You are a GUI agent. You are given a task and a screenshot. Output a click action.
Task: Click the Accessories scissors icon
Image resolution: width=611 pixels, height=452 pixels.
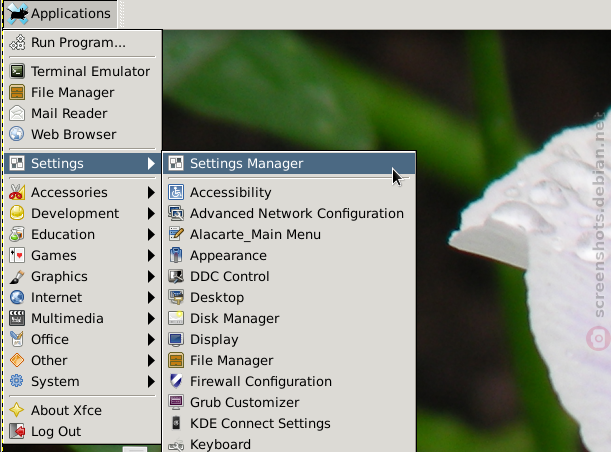point(17,192)
